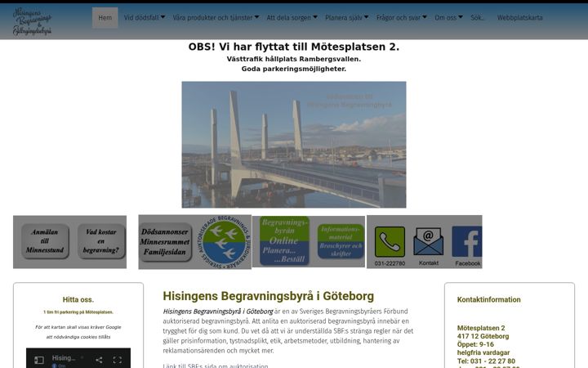Expand the Planera själv dropdown

[x=346, y=18]
